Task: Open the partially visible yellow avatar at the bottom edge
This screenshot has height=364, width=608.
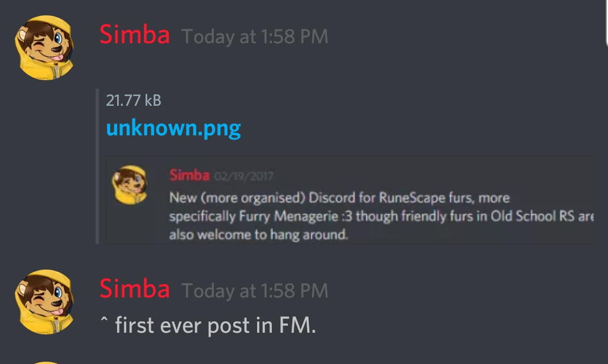Action: [47, 362]
